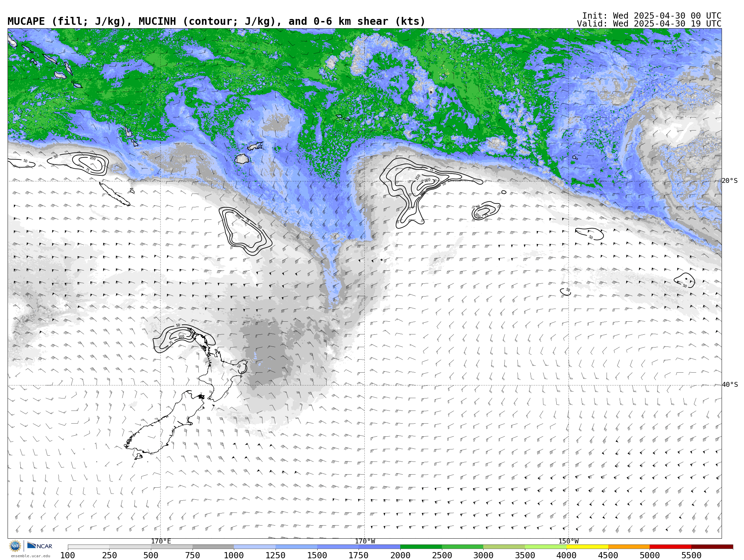The width and height of the screenshot is (744, 560).
Task: Click the colorbar tick label 2500
Action: point(442,556)
